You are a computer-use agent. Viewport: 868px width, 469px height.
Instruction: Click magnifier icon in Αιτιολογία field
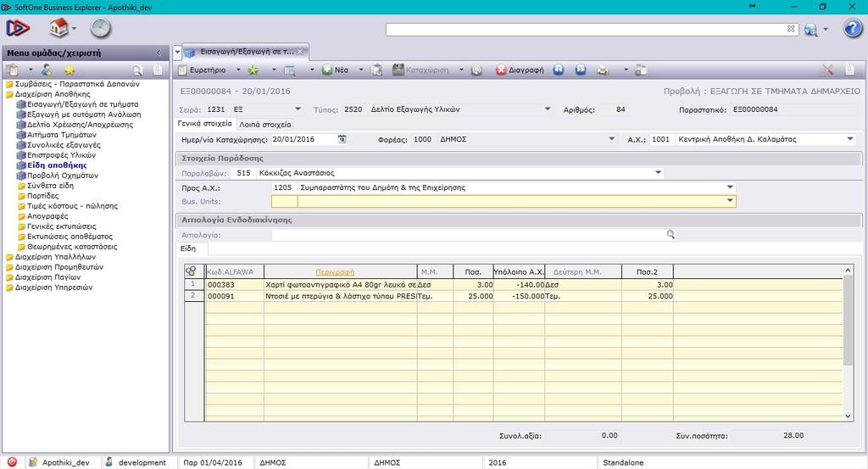(x=670, y=235)
